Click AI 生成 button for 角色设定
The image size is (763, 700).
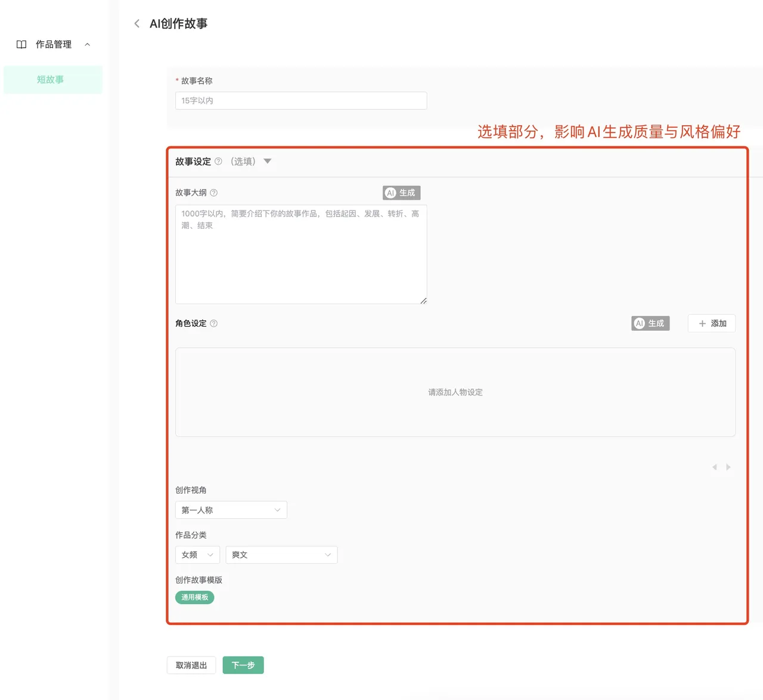pyautogui.click(x=650, y=323)
